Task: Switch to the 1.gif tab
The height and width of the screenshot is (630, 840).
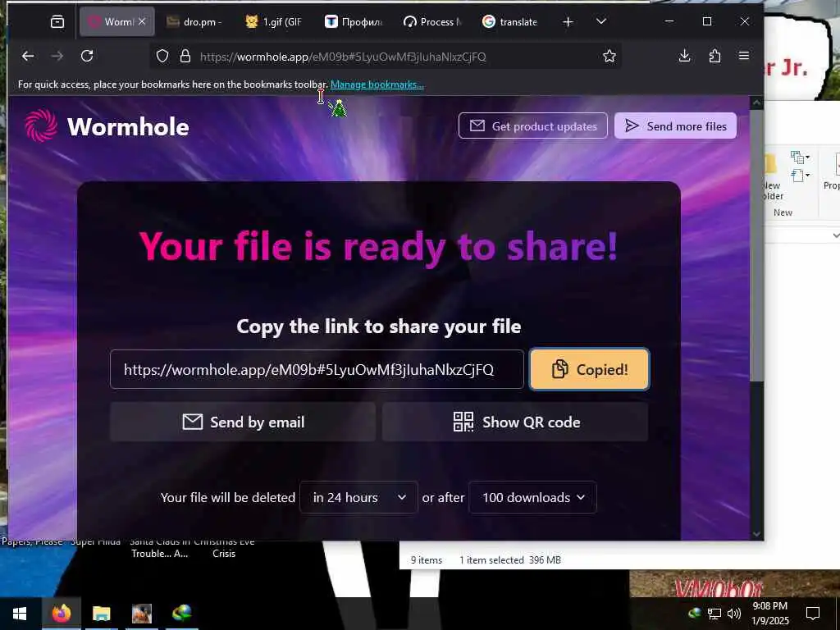Action: pos(274,22)
